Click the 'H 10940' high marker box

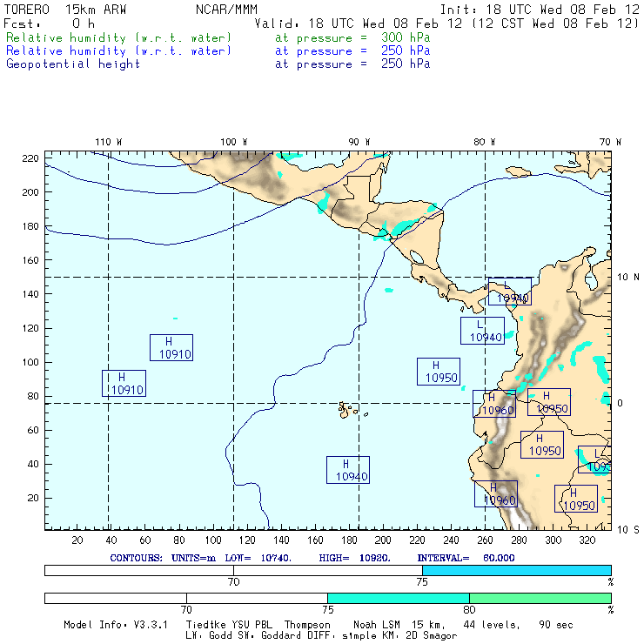348,470
